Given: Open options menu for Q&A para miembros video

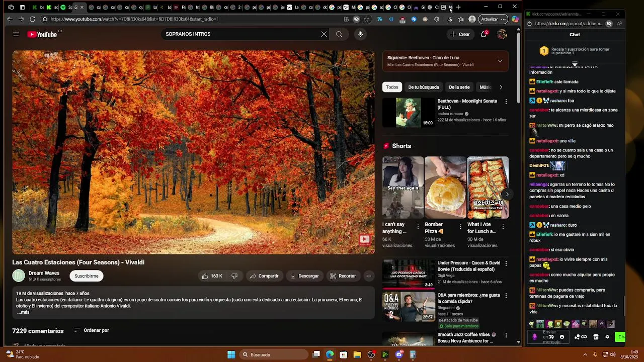Looking at the screenshot, I should pos(506,296).
